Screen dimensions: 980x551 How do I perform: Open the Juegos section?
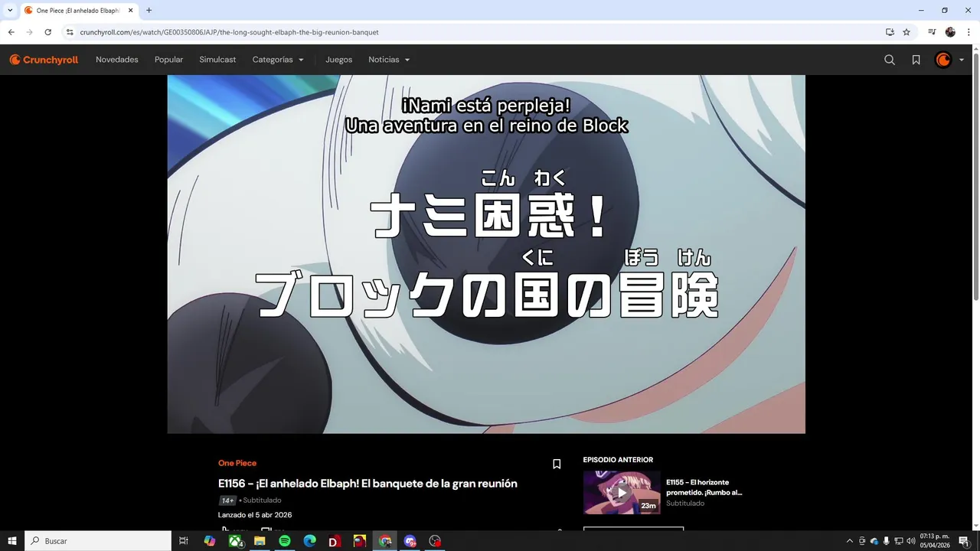pos(339,60)
